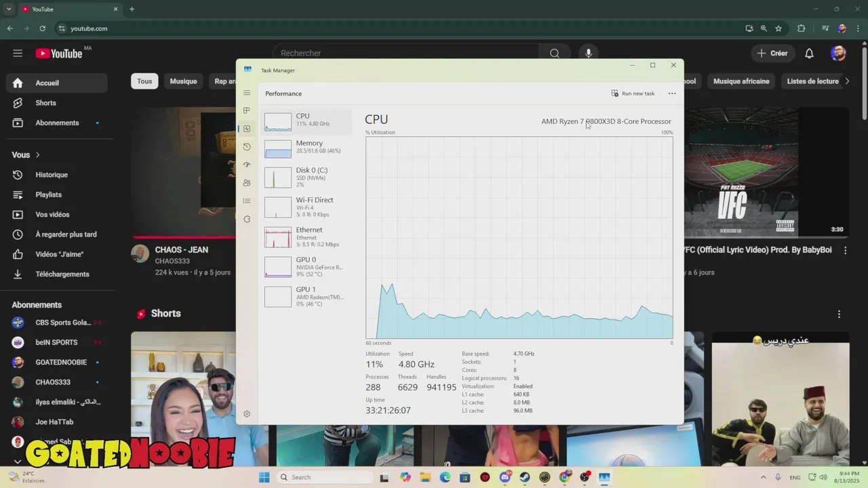
Task: Open Task Manager more options ellipsis
Action: tap(672, 94)
